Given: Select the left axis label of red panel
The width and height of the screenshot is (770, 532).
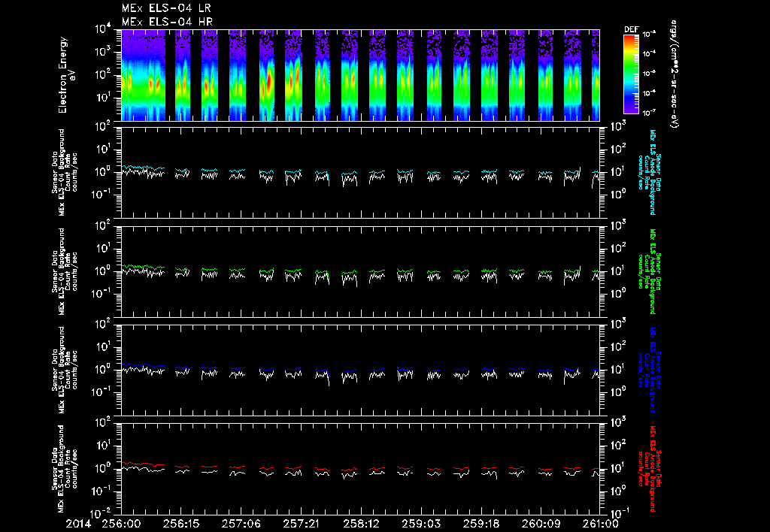Looking at the screenshot, I should 65,469.
